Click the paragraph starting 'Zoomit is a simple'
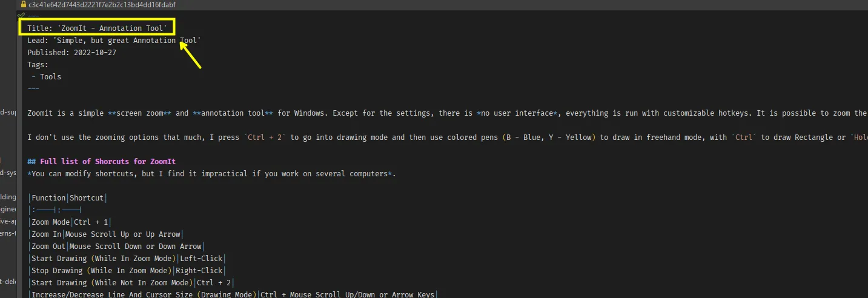The image size is (868, 298). [x=448, y=113]
